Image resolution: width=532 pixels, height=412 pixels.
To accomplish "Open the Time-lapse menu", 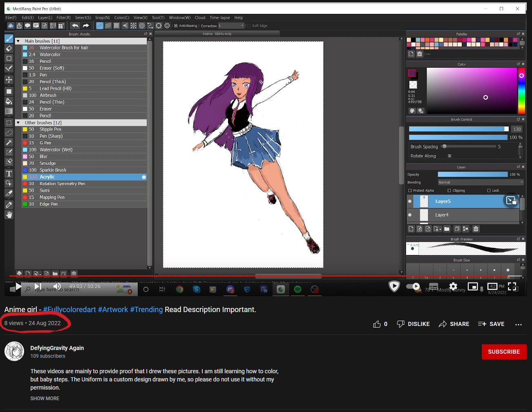I will (x=220, y=18).
